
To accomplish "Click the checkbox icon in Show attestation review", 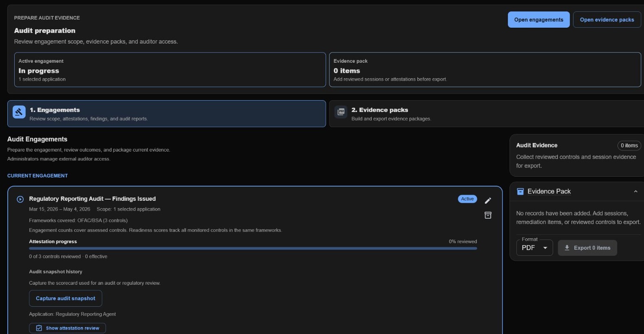I will click(39, 328).
